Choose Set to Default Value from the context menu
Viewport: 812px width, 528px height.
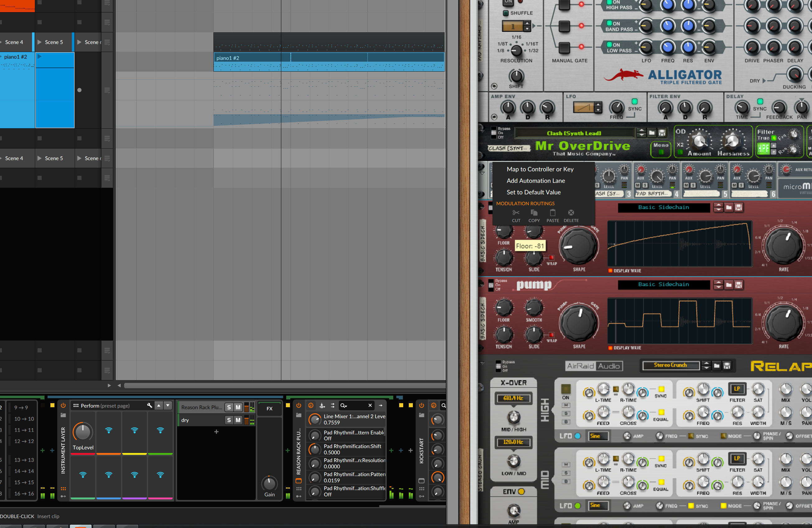534,192
